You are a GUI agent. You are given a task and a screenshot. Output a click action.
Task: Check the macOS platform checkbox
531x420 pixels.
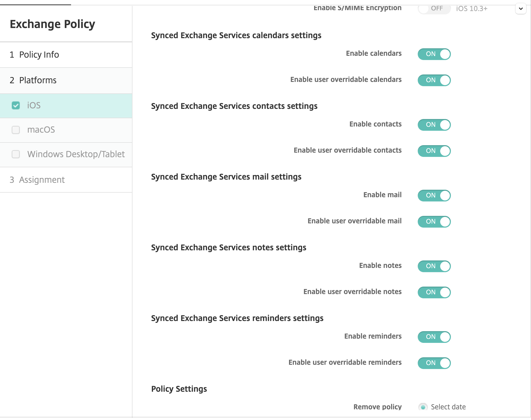[16, 130]
